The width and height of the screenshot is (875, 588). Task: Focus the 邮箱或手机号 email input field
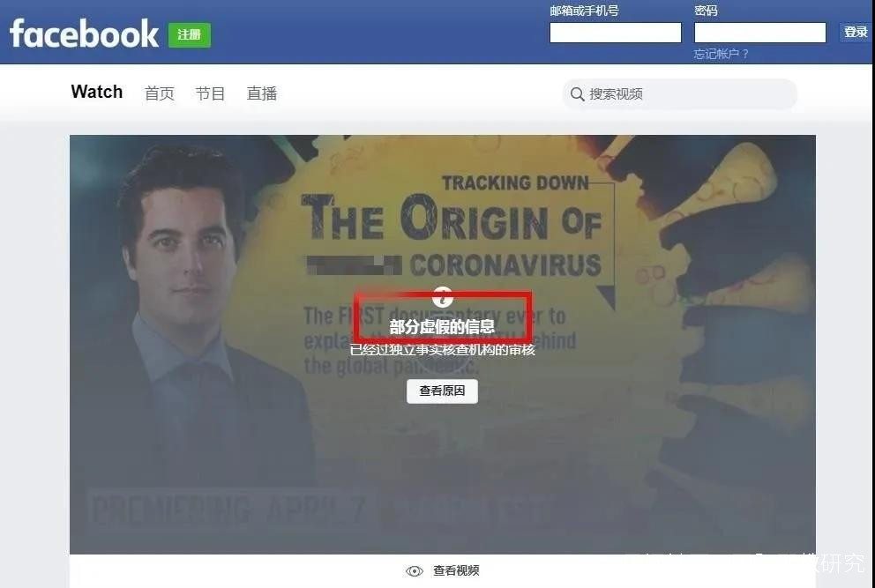click(x=615, y=33)
